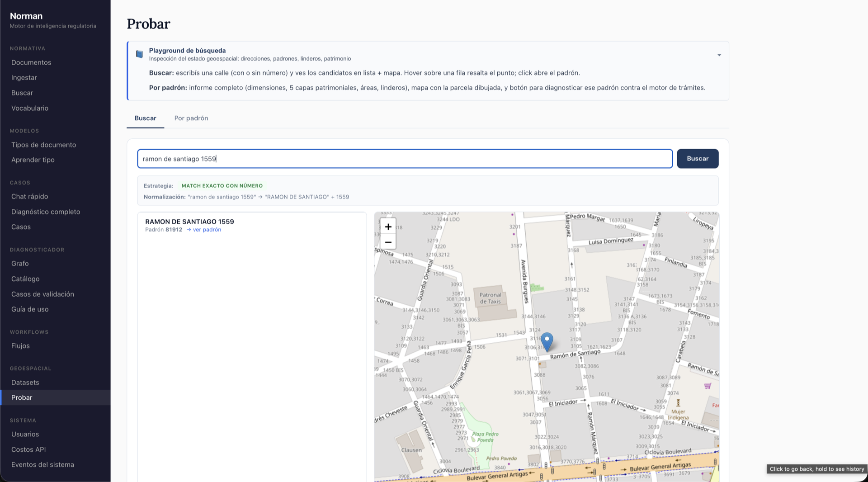Open Guía de uso
This screenshot has height=482, width=868.
(x=30, y=309)
